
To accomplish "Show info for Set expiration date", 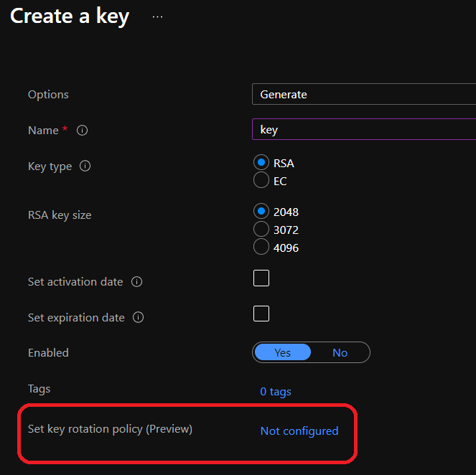I will [x=139, y=317].
